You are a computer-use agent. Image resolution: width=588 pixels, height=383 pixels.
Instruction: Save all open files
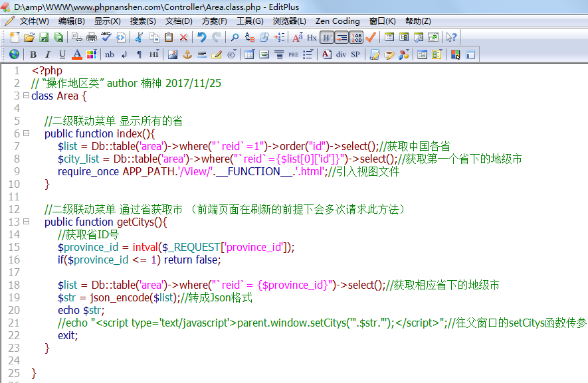58,37
